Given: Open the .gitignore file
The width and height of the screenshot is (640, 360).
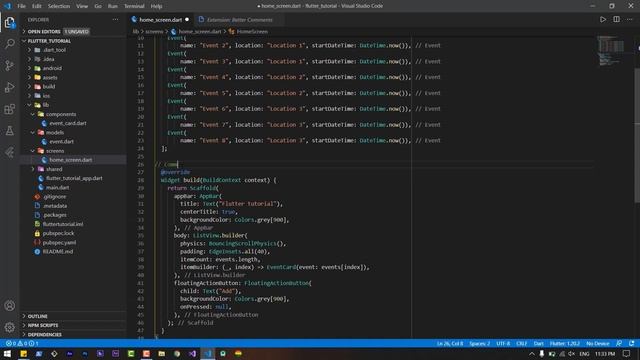Looking at the screenshot, I should pos(73,197).
